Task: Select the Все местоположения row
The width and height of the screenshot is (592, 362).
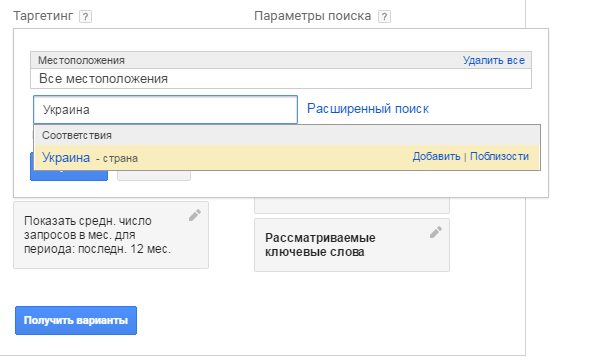Action: (x=281, y=79)
